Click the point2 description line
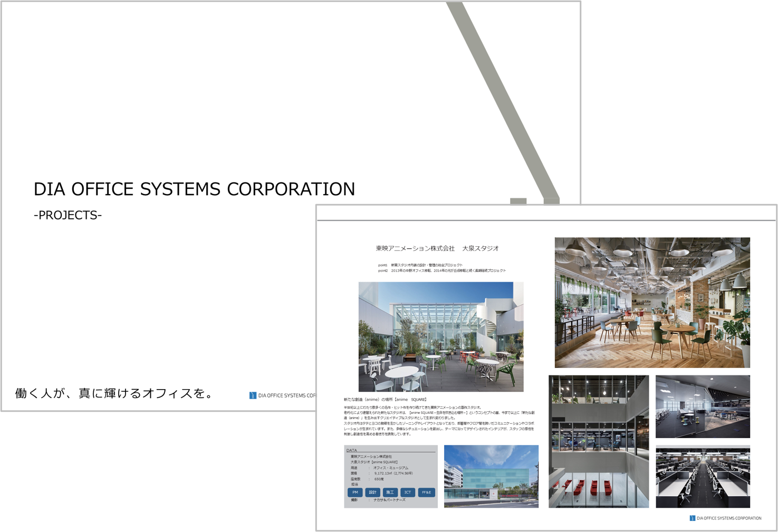The width and height of the screenshot is (778, 532). tap(442, 270)
